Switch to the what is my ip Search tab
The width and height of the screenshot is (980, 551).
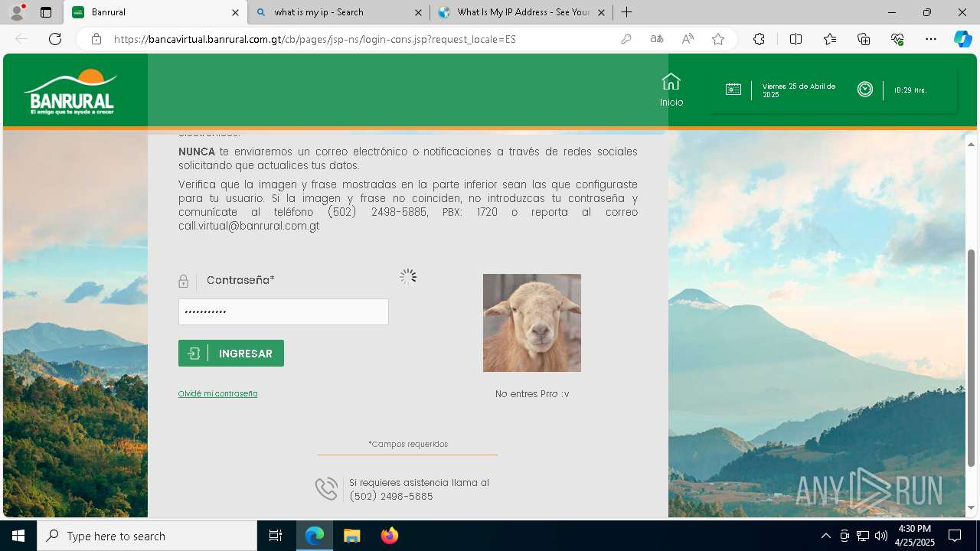338,12
